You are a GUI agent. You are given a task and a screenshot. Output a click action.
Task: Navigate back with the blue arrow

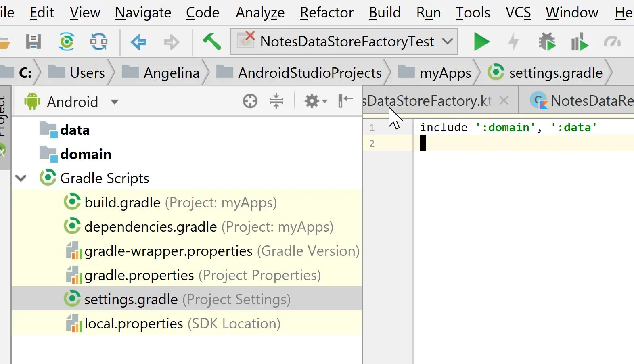pyautogui.click(x=138, y=42)
